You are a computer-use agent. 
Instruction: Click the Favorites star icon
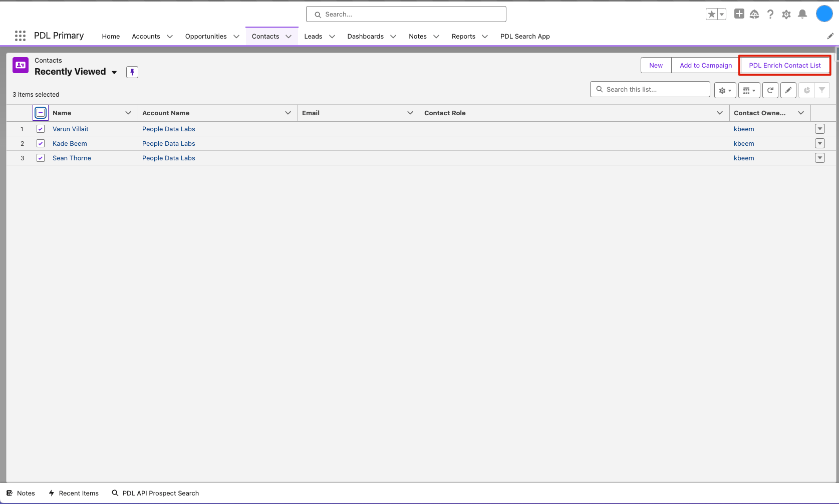[x=711, y=15]
